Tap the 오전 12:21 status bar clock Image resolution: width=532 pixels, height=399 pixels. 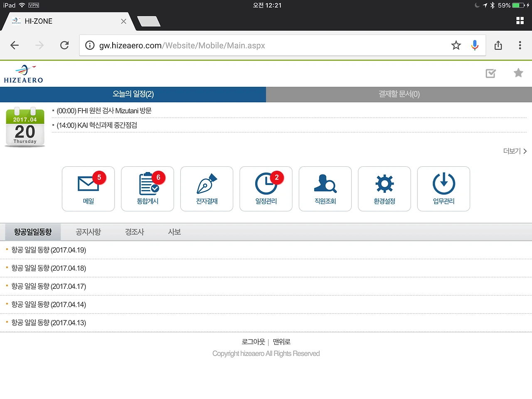[267, 5]
